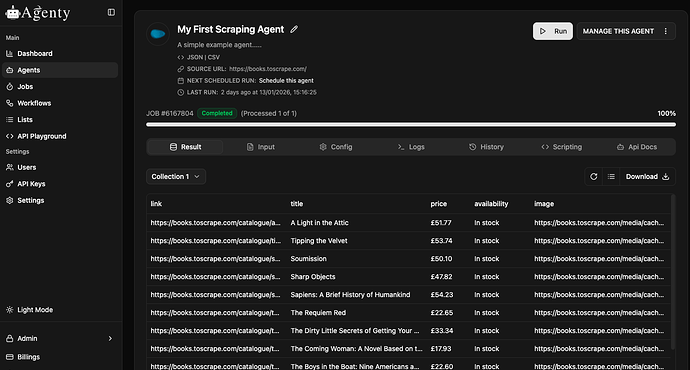Click price cell £47.82
Image resolution: width=690 pixels, height=370 pixels.
[x=441, y=277]
